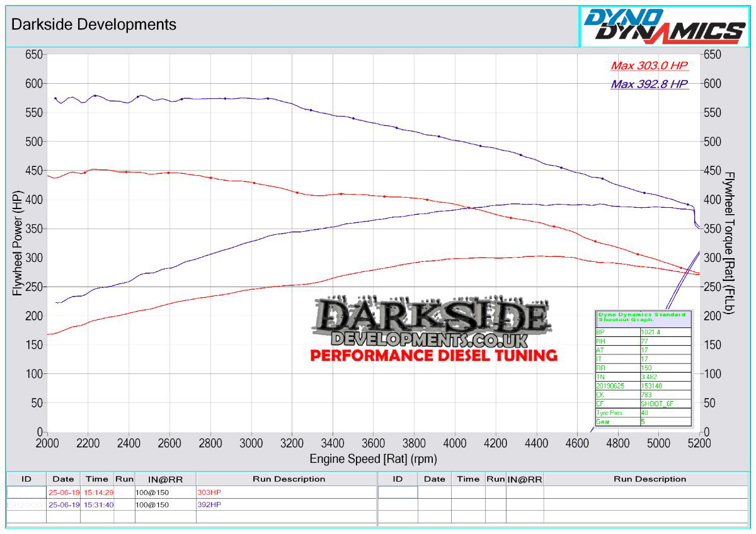This screenshot has width=756, height=534.
Task: Click the left table's IN@RR column header
Action: point(166,479)
